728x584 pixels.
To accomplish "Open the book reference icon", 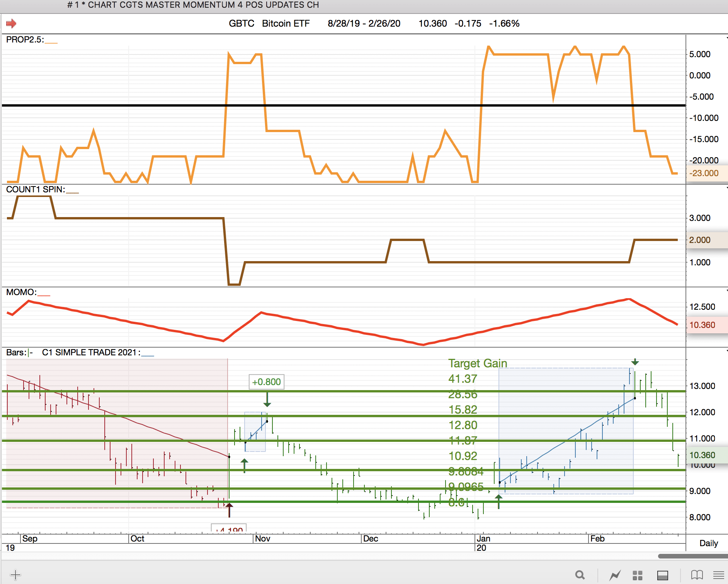I will (x=697, y=575).
